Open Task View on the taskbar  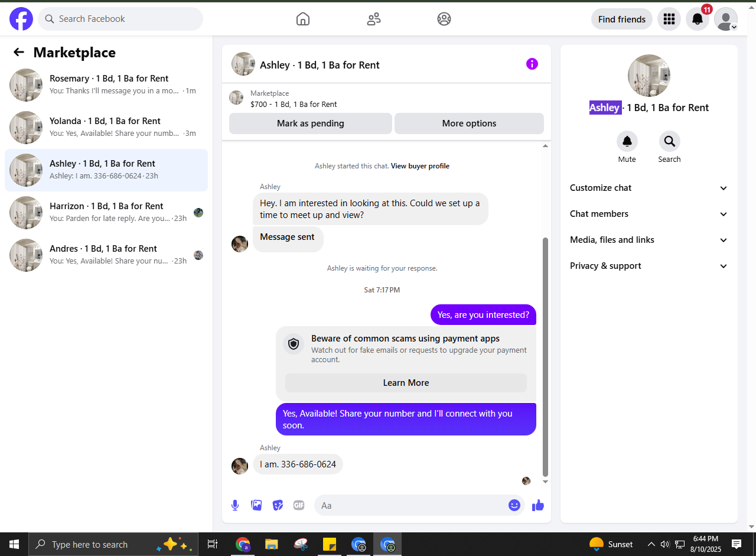point(213,544)
